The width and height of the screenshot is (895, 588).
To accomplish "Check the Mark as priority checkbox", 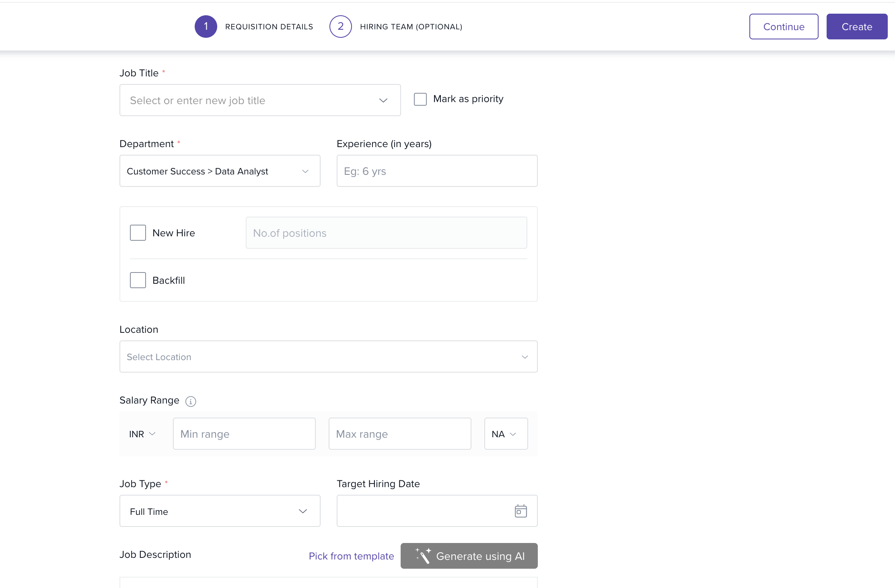I will click(x=420, y=99).
